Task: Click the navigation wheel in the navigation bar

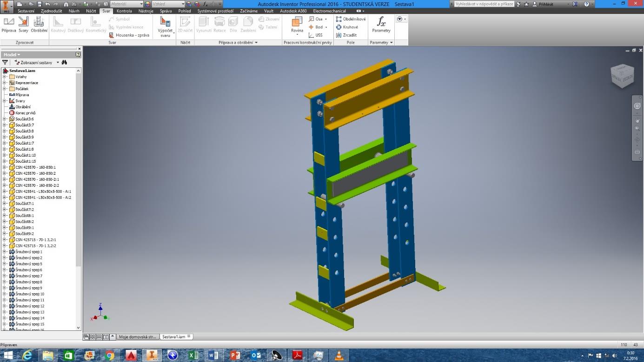Action: click(637, 106)
